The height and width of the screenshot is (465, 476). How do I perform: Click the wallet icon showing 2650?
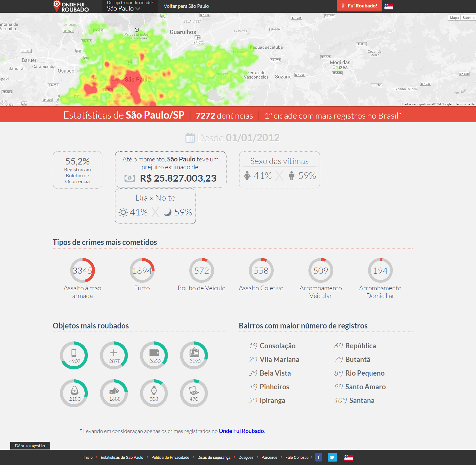[154, 353]
